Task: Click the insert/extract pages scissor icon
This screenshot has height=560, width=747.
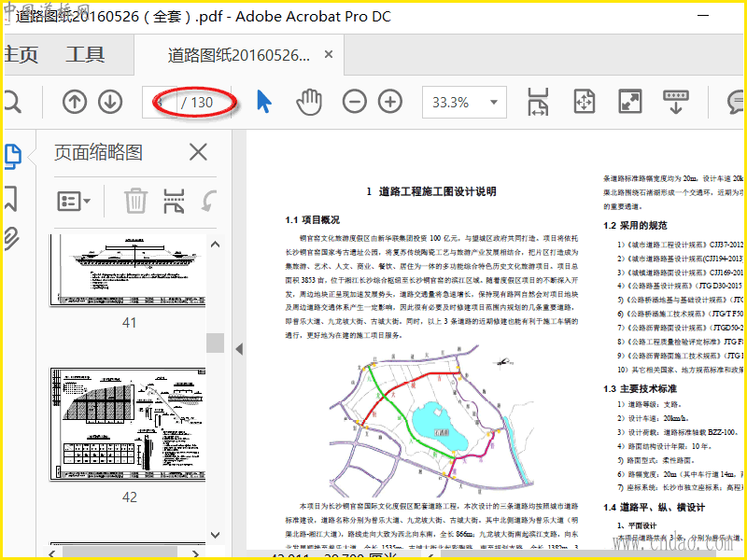Action: 174,201
